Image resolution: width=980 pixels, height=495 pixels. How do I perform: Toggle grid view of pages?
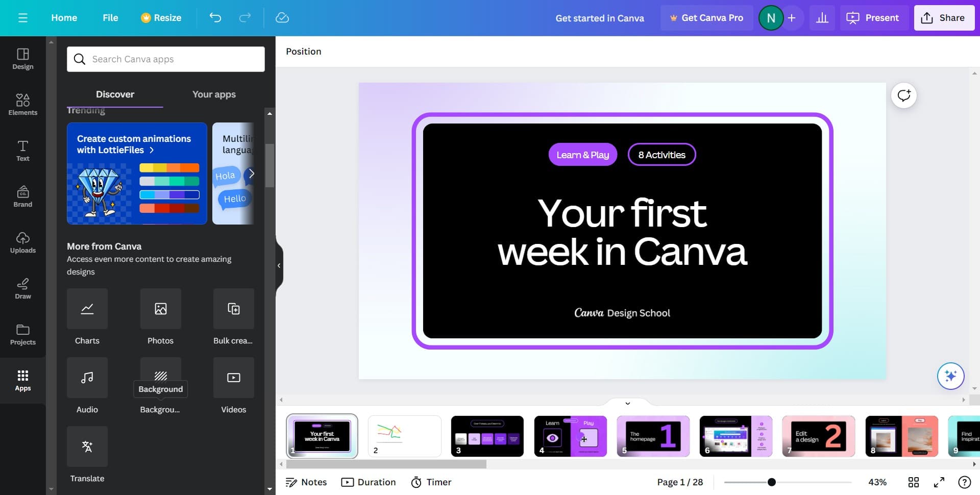914,482
